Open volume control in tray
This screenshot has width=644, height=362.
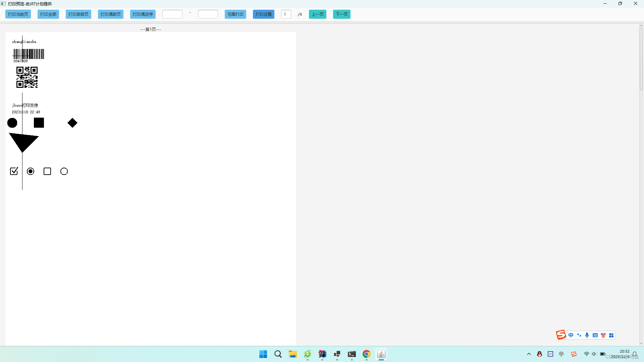click(594, 354)
